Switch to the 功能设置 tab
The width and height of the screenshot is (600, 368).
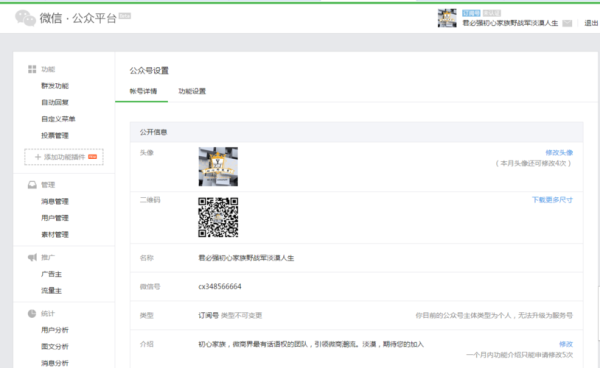click(192, 91)
